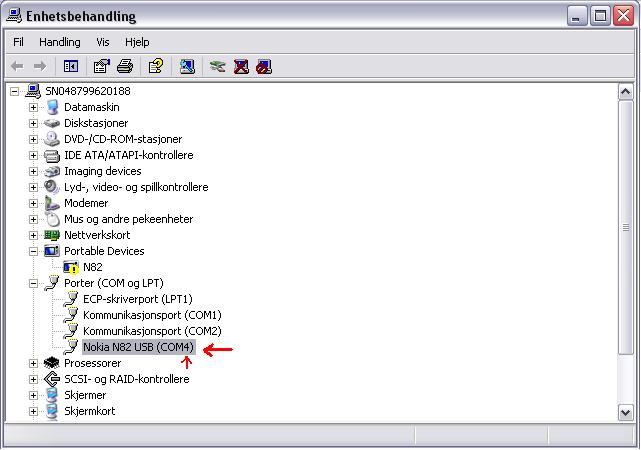Open the Handling menu

click(x=60, y=42)
